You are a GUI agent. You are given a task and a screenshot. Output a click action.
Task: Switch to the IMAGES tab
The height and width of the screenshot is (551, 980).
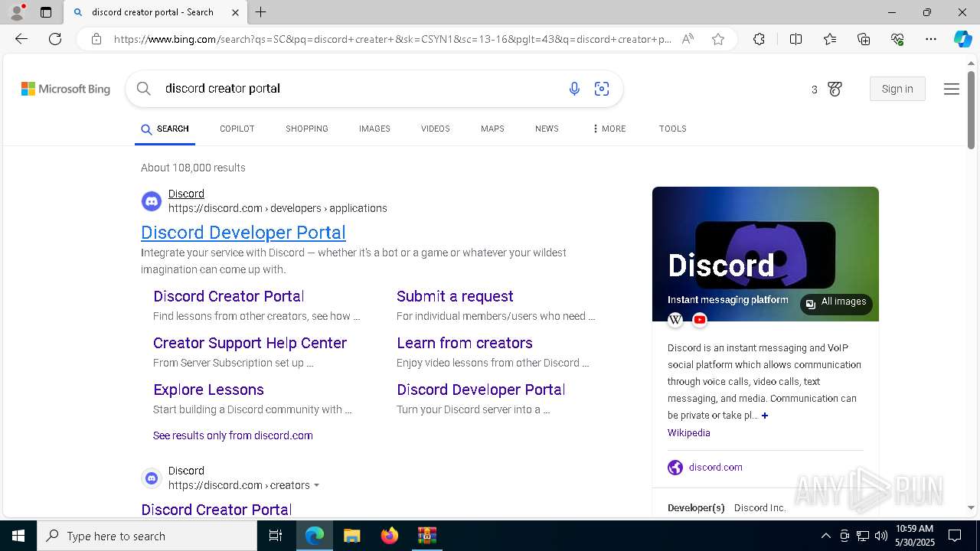pyautogui.click(x=374, y=129)
